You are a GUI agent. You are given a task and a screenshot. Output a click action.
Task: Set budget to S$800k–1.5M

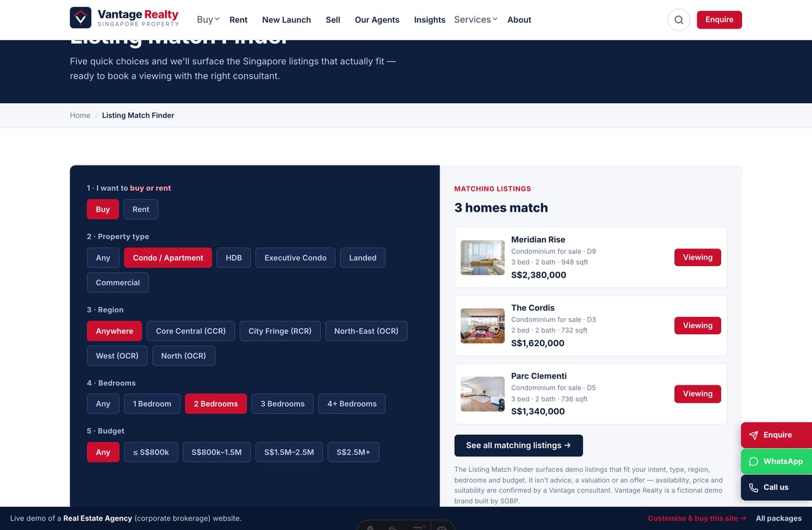click(x=216, y=452)
